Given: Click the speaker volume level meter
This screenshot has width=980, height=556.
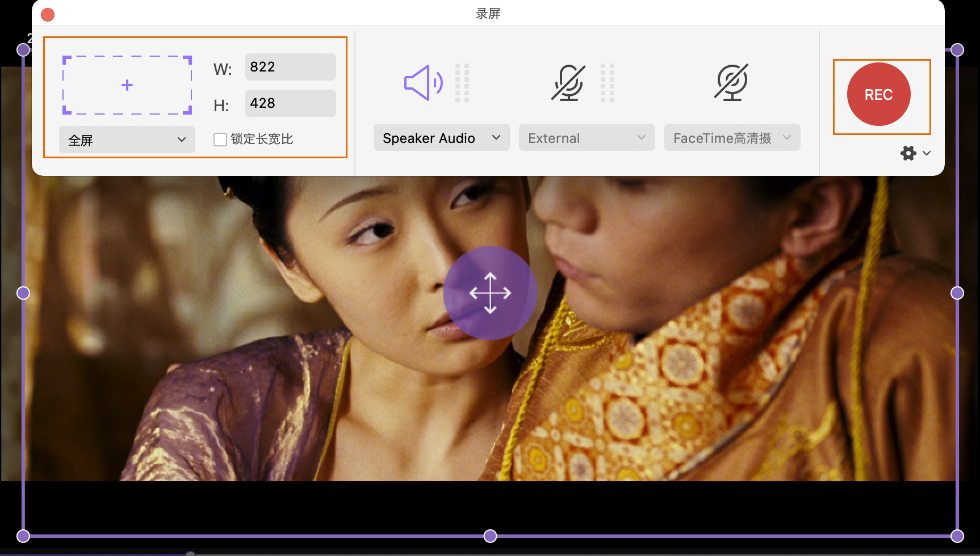Looking at the screenshot, I should tap(462, 83).
